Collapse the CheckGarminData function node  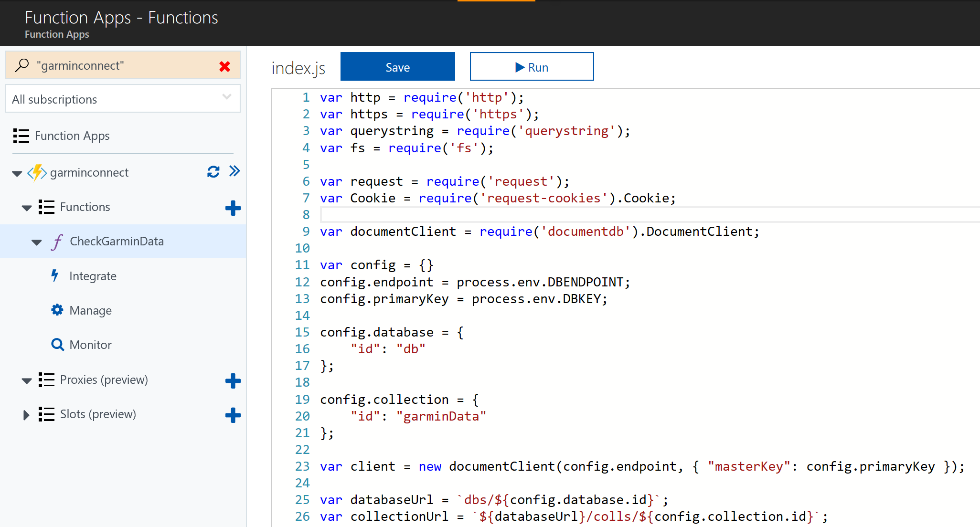(x=37, y=242)
